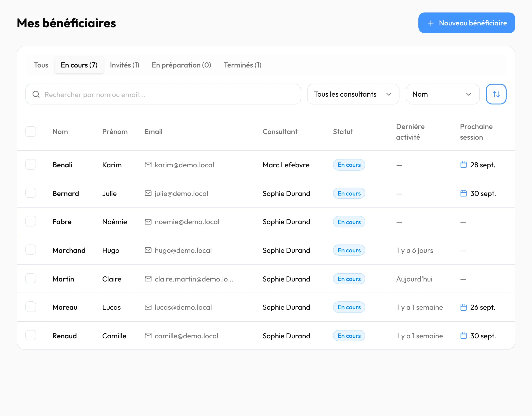Click calendar icon in Bernard's row
Screen dimensions: 532x416
[x=463, y=193]
